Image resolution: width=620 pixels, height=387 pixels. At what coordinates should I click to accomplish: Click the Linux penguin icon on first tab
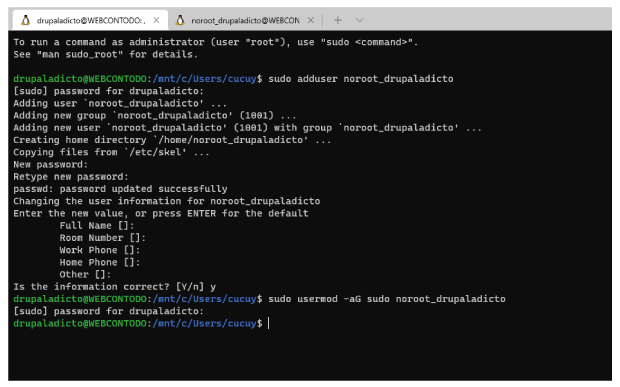[x=26, y=20]
